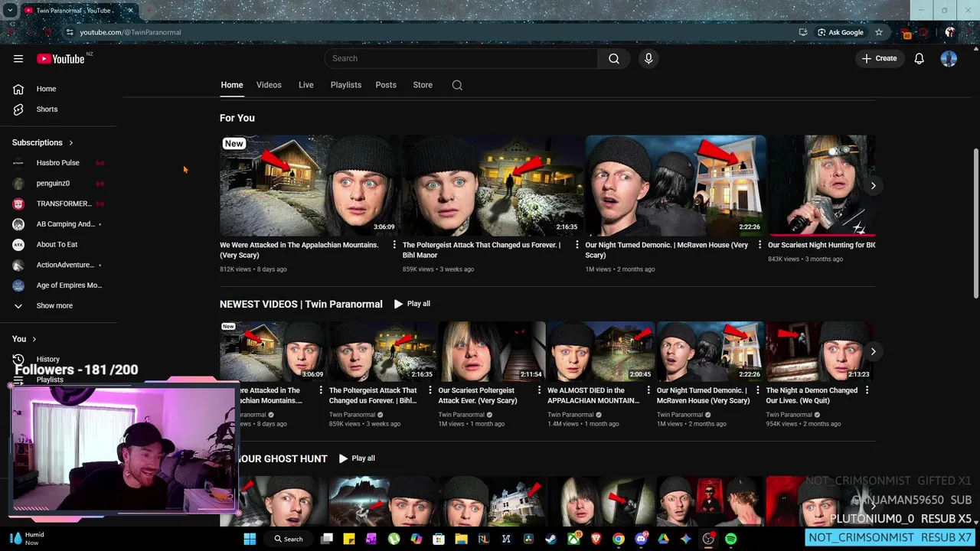The width and height of the screenshot is (980, 551).
Task: Click the Create button
Action: coord(879,58)
